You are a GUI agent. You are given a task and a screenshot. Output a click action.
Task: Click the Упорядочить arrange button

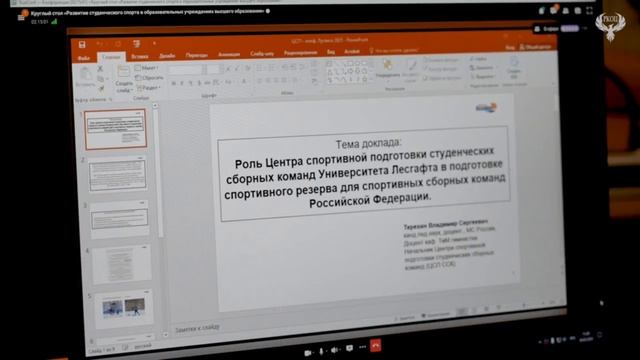click(387, 70)
